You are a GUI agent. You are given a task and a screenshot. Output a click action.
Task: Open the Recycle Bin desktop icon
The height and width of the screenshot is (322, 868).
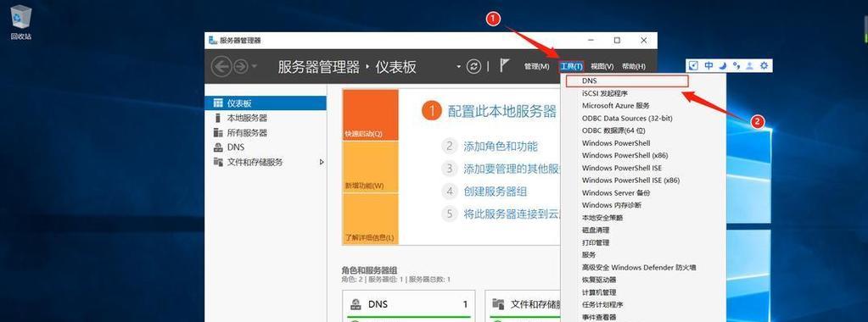tap(20, 22)
